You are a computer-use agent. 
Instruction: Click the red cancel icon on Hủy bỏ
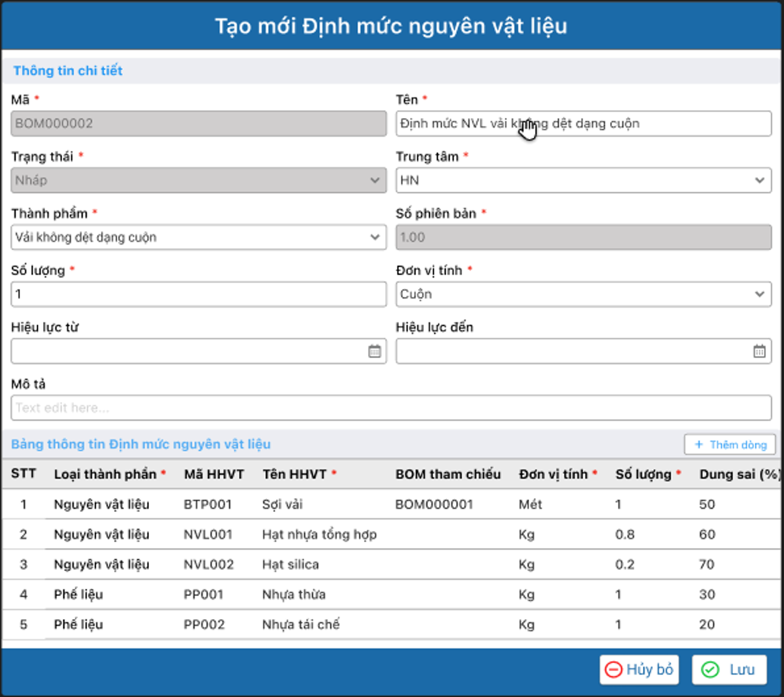(x=613, y=670)
